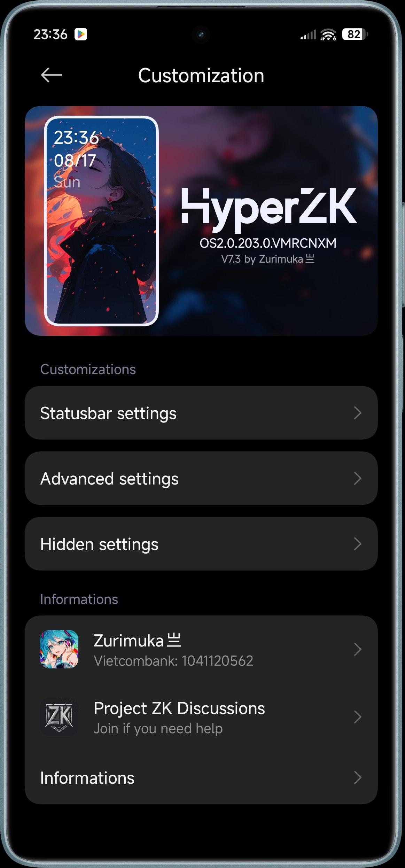Viewport: 405px width, 868px height.
Task: Open Statusbar settings
Action: pyautogui.click(x=201, y=413)
